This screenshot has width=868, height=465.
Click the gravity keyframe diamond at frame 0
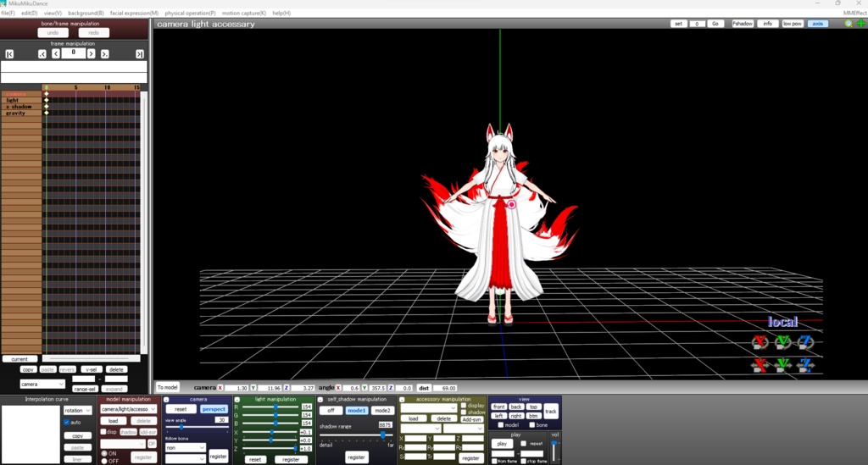pyautogui.click(x=47, y=113)
